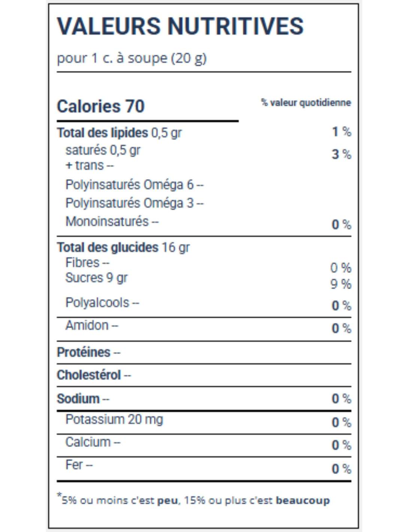Click the % valeur quotidienne header
This screenshot has height=532, width=412.
pyautogui.click(x=306, y=103)
